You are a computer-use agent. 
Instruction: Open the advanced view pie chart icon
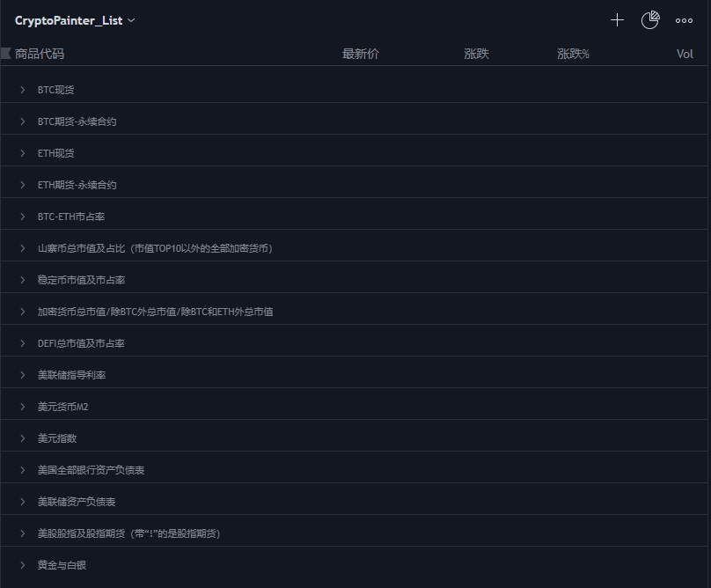coord(650,20)
